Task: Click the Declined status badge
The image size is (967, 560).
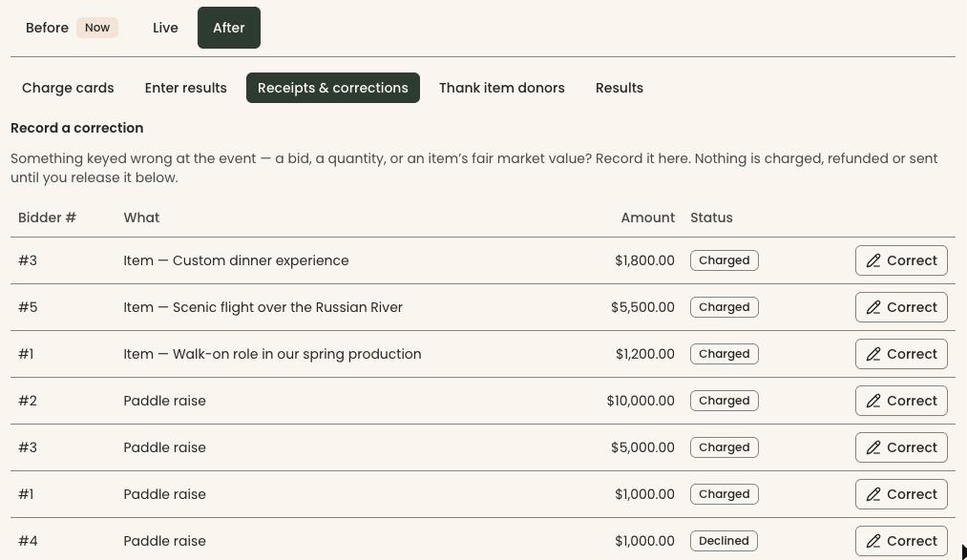Action: (x=724, y=541)
